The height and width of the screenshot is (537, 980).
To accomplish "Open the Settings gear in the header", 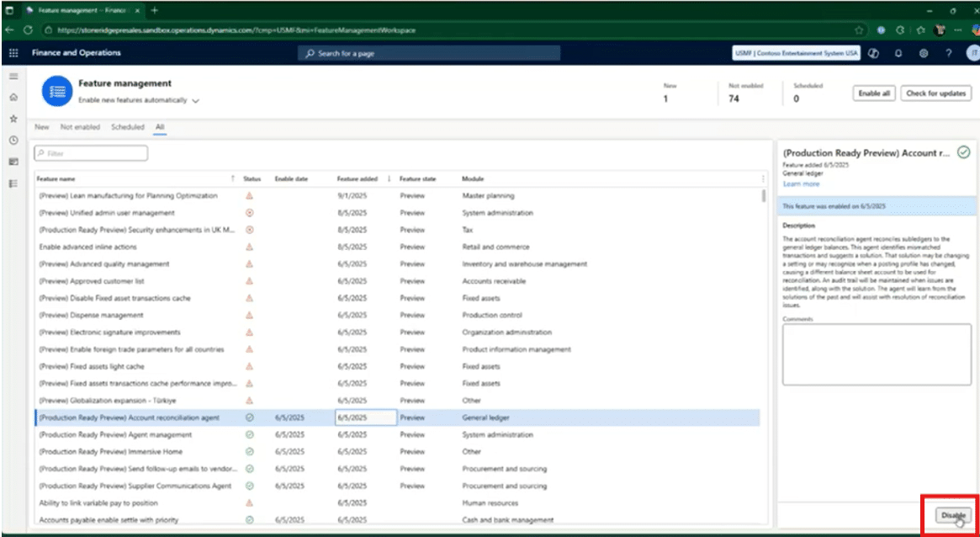I will [x=923, y=53].
